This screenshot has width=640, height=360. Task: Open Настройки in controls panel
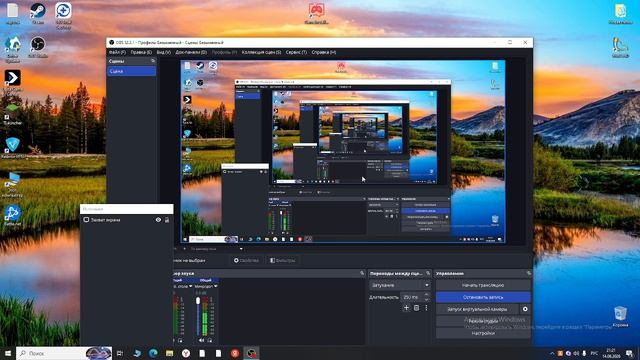[x=483, y=333]
